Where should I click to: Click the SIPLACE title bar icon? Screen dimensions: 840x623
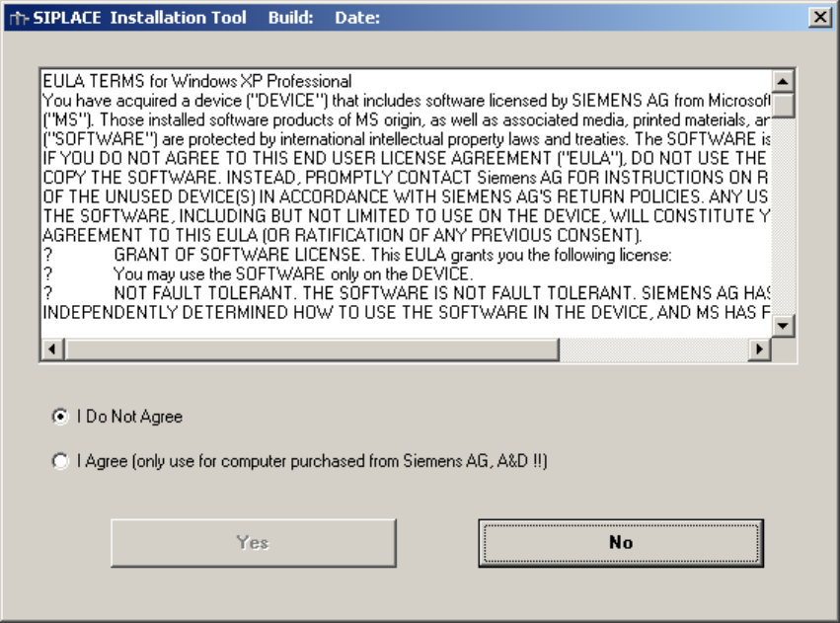click(x=18, y=18)
